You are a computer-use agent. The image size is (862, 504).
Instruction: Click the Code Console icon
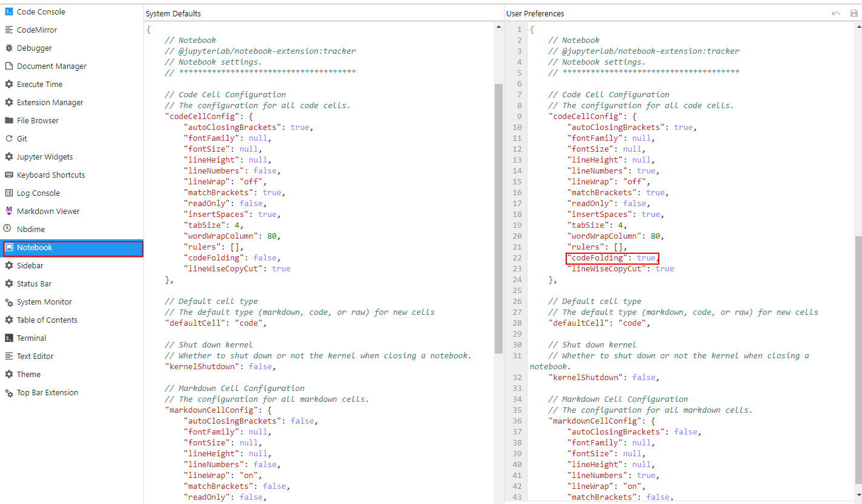10,11
